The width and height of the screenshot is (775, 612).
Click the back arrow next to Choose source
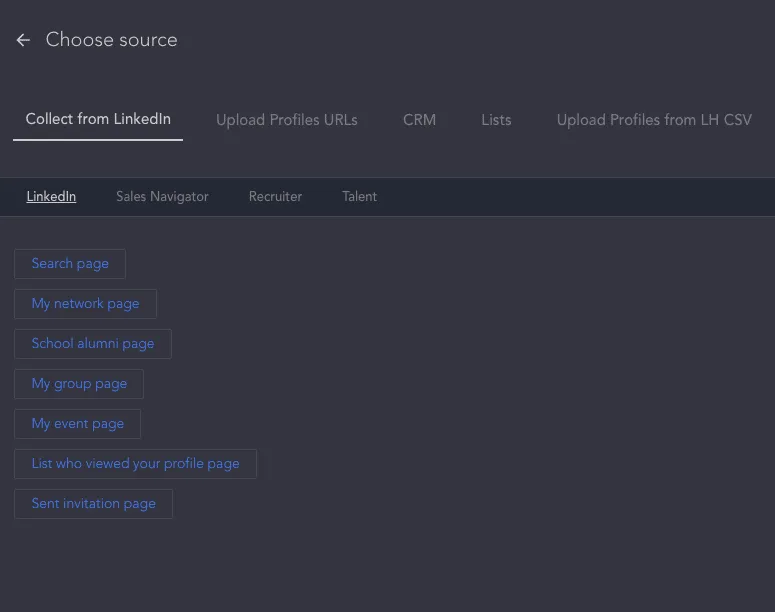coord(23,40)
